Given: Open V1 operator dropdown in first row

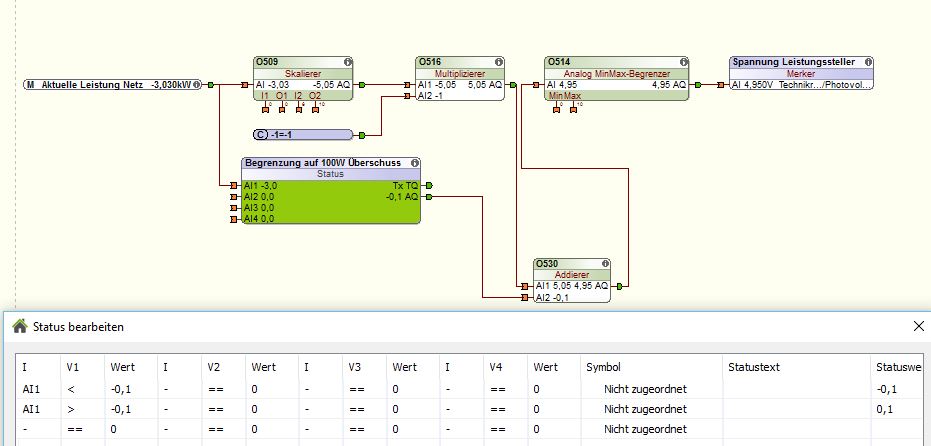Looking at the screenshot, I should pos(71,388).
